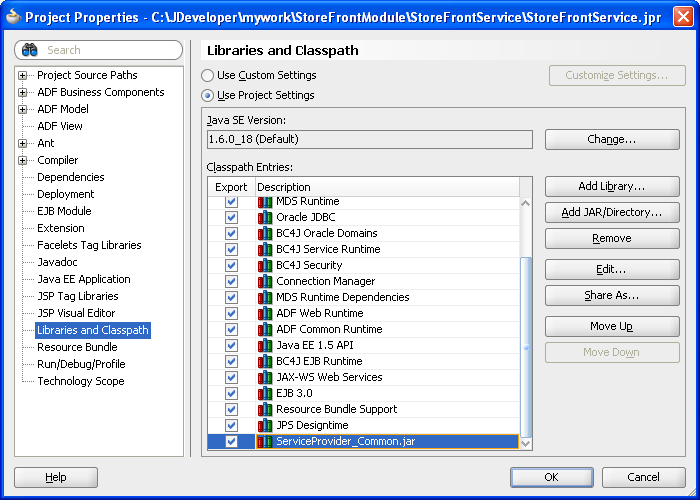Click the Remove button
This screenshot has width=700, height=500.
[x=612, y=238]
